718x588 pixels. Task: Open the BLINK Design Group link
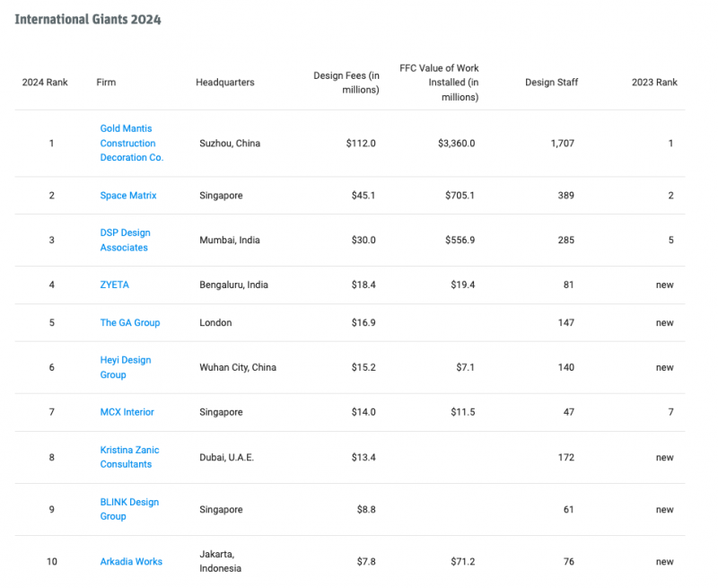tap(129, 509)
